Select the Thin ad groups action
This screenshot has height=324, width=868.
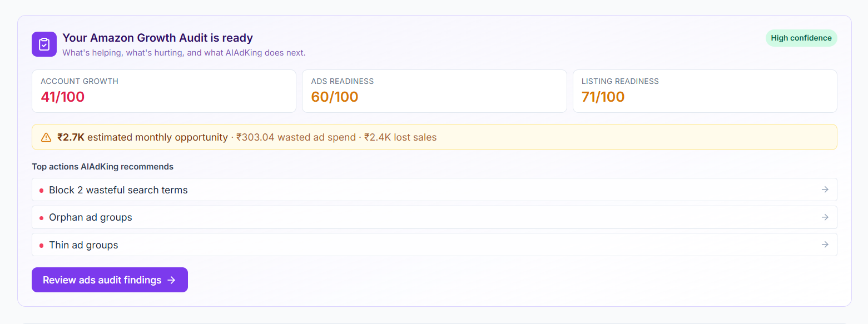click(434, 245)
